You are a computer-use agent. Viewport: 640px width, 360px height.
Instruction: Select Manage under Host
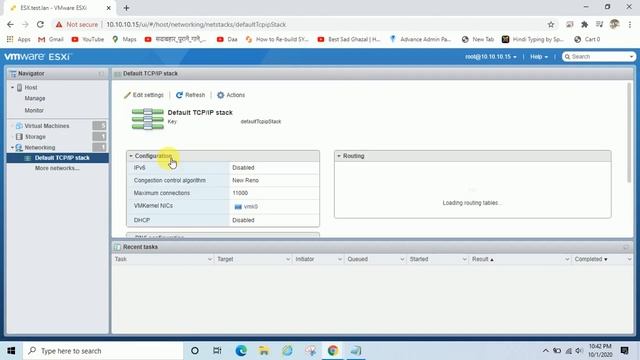tap(35, 98)
